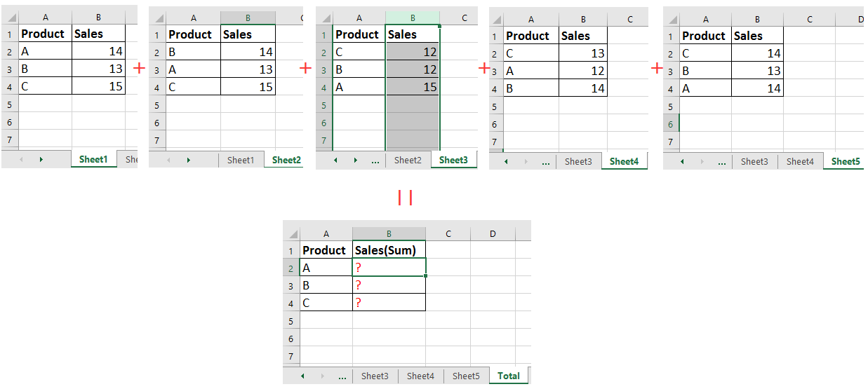Click the ellipsis button left of Total's Sheet3 tab
The height and width of the screenshot is (389, 868).
pyautogui.click(x=342, y=376)
